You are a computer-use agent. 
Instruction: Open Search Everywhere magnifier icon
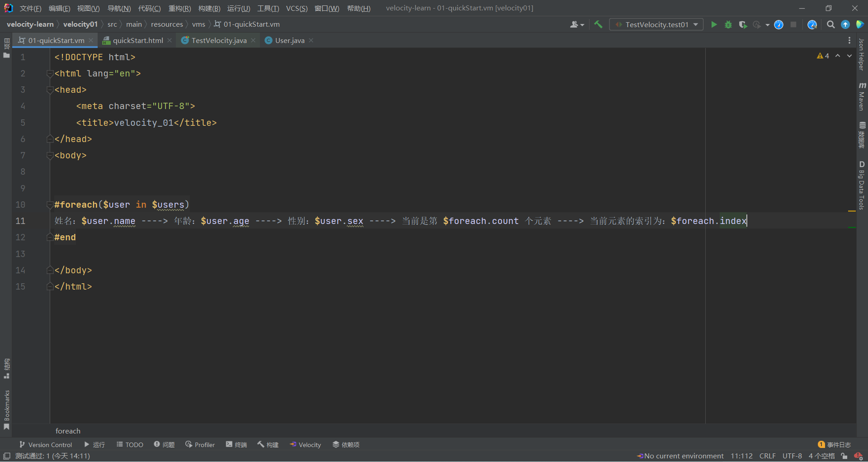[x=830, y=24]
